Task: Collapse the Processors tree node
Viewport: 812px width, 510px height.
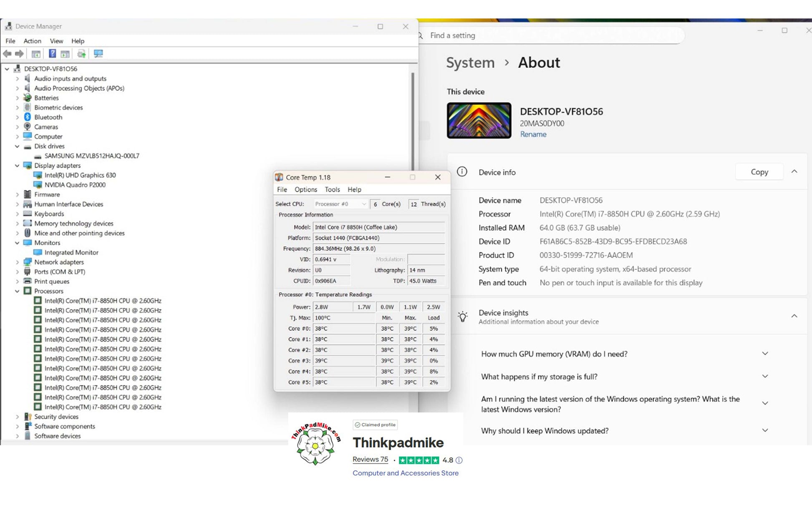Action: coord(17,291)
